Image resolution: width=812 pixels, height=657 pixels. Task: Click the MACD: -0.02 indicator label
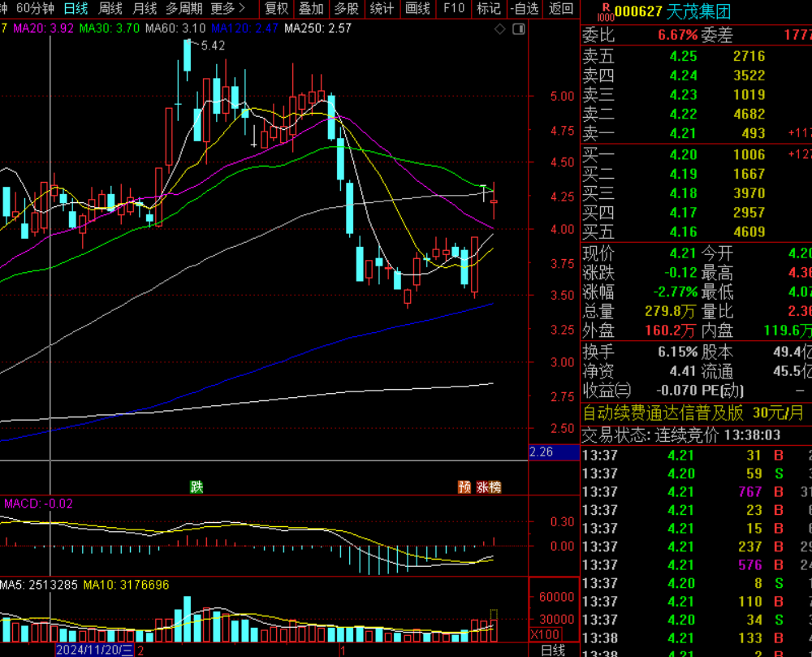(38, 504)
